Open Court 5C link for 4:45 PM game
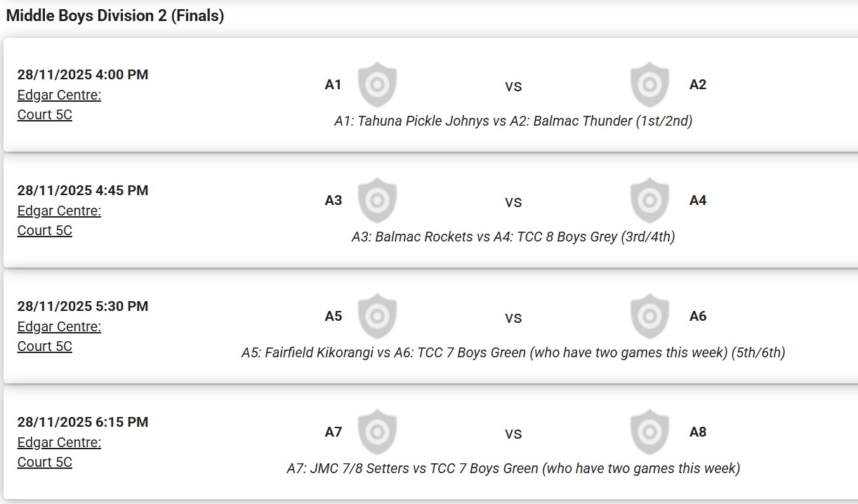Viewport: 858px width, 504px height. point(45,230)
